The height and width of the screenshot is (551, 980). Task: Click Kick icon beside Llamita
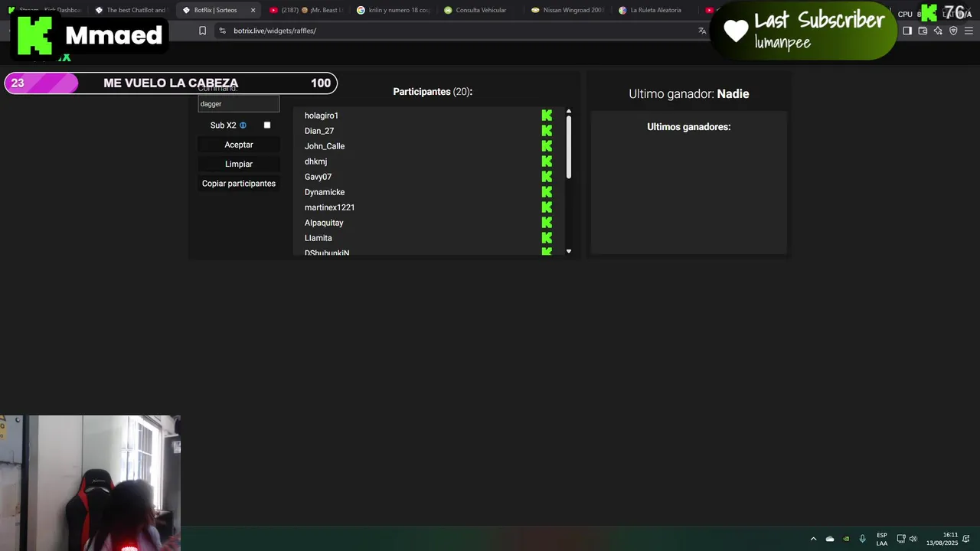click(x=547, y=238)
